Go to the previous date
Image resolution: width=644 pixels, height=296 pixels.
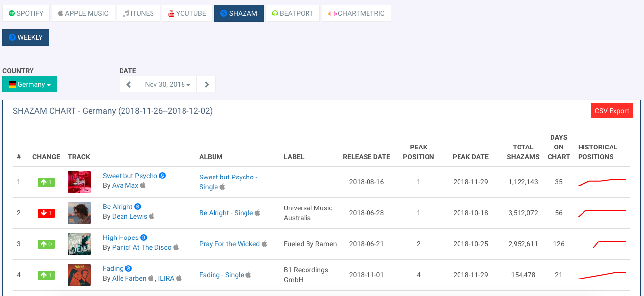coord(129,84)
